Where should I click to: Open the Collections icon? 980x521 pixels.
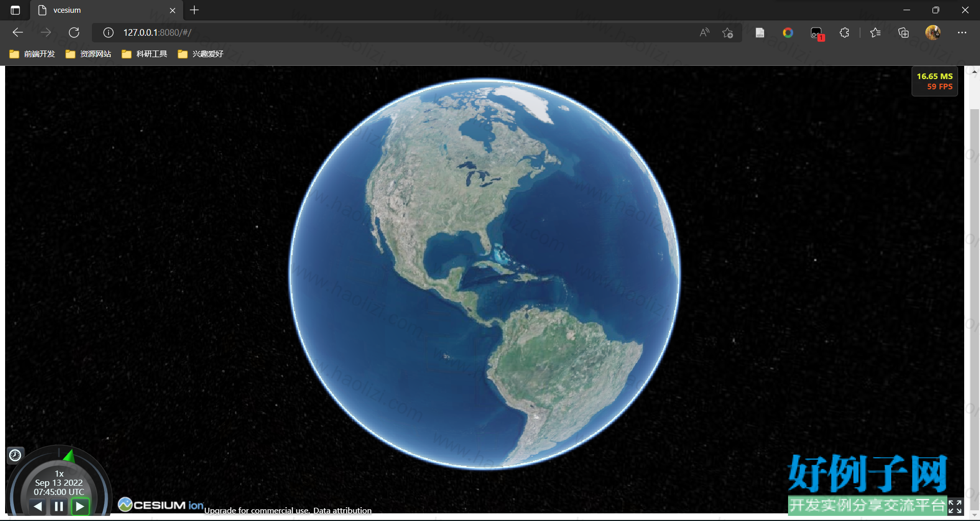pyautogui.click(x=903, y=33)
